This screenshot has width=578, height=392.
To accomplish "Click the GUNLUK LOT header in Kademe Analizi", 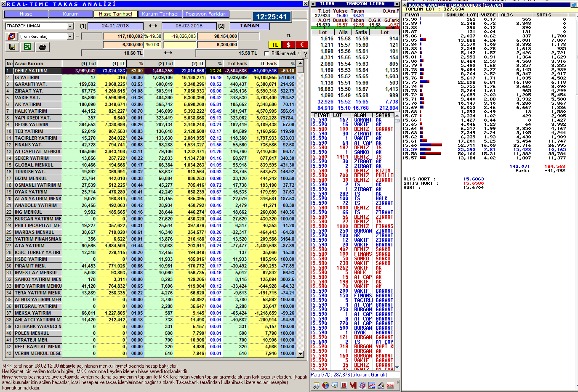I will pos(461,15).
